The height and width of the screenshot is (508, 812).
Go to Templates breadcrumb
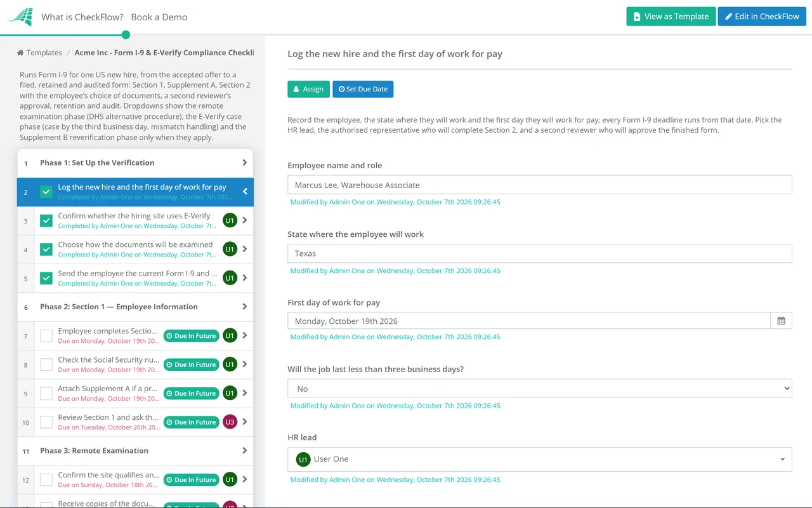[44, 53]
